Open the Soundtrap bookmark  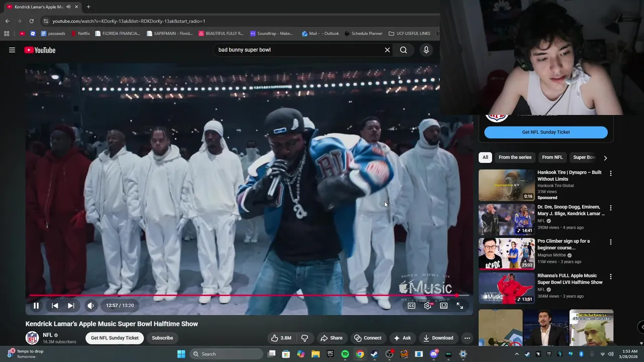tap(272, 34)
